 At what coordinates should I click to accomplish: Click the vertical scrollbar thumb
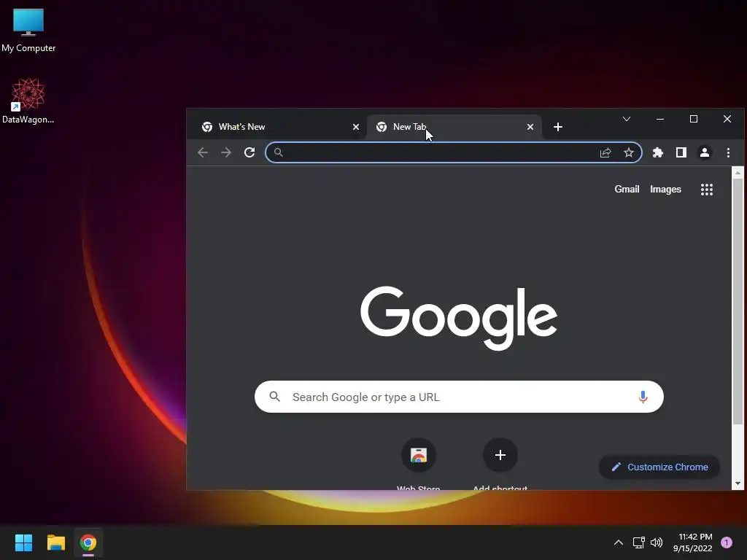(x=738, y=301)
